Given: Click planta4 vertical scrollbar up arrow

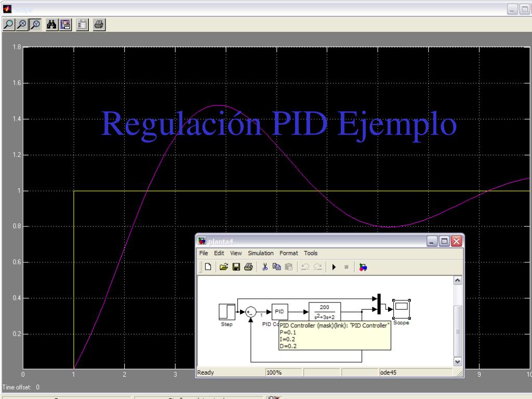Looking at the screenshot, I should tap(457, 281).
